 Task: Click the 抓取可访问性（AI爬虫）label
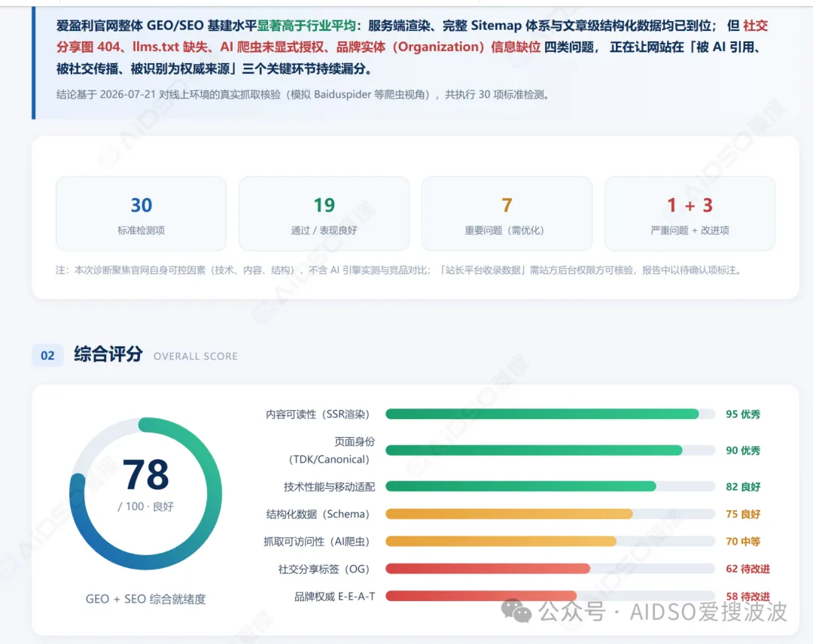tap(316, 542)
